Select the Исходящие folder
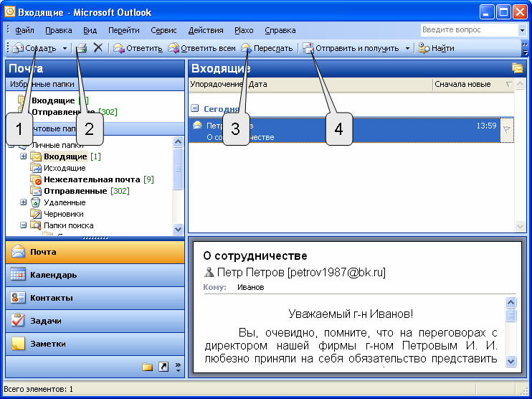 (65, 168)
